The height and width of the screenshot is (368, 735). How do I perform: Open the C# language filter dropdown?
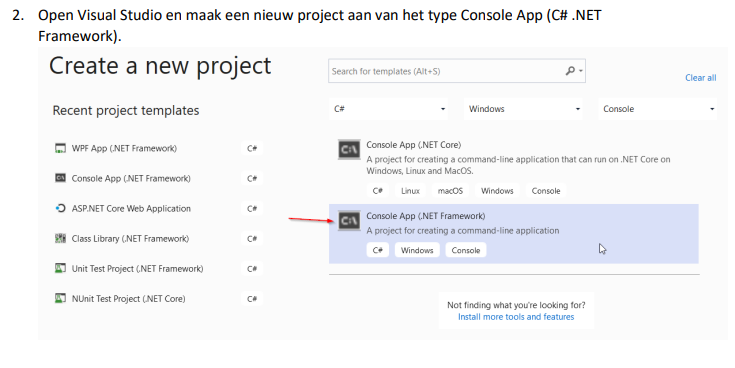[389, 109]
